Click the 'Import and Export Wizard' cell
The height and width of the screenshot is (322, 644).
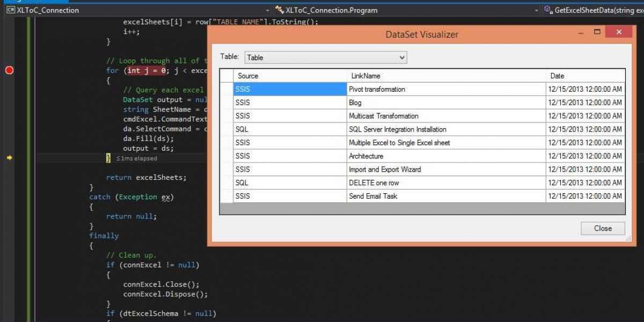point(446,170)
